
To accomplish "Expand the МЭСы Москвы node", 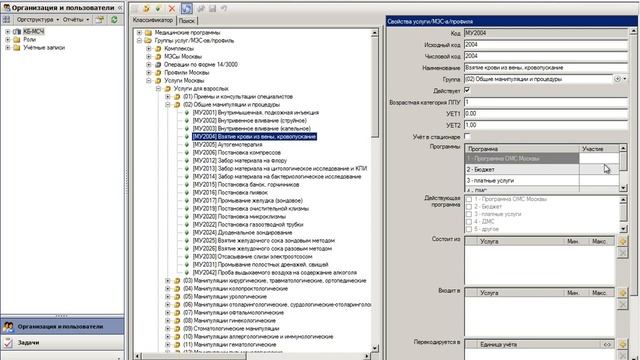I will 149,56.
